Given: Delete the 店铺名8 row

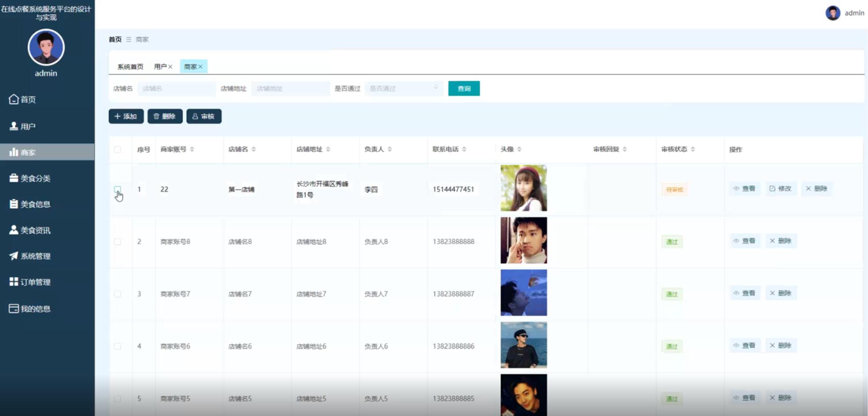Looking at the screenshot, I should click(x=781, y=241).
